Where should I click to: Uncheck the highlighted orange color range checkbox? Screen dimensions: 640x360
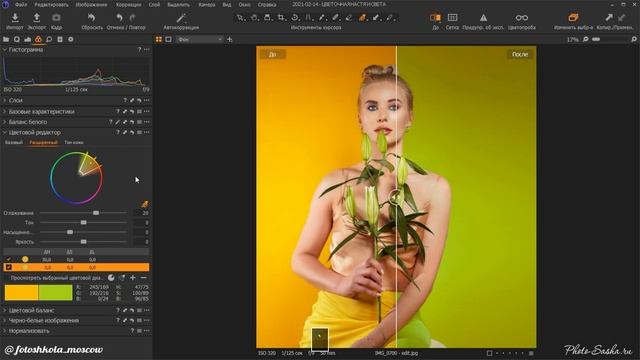9,267
